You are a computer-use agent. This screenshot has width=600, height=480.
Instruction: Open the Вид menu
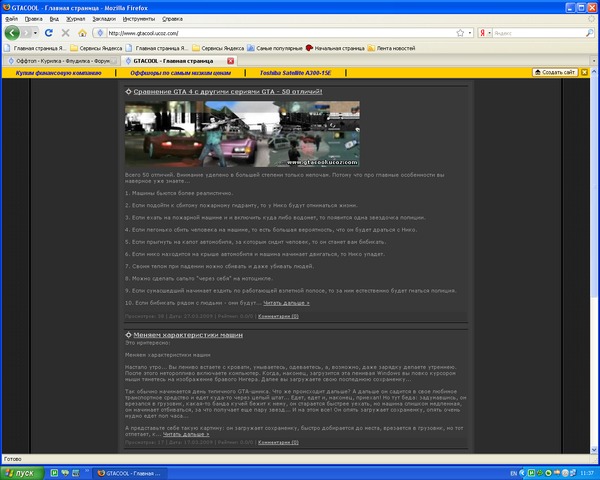pyautogui.click(x=54, y=19)
